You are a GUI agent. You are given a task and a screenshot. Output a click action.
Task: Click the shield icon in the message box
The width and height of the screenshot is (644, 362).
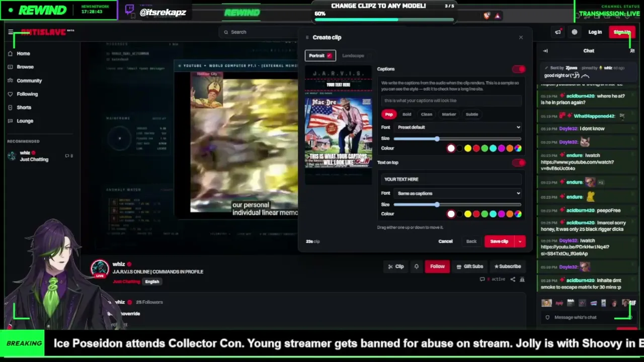547,317
